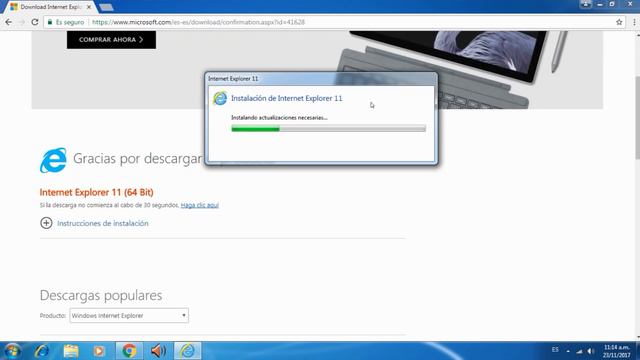
Task: Click the Descargas populares heading
Action: (x=101, y=295)
